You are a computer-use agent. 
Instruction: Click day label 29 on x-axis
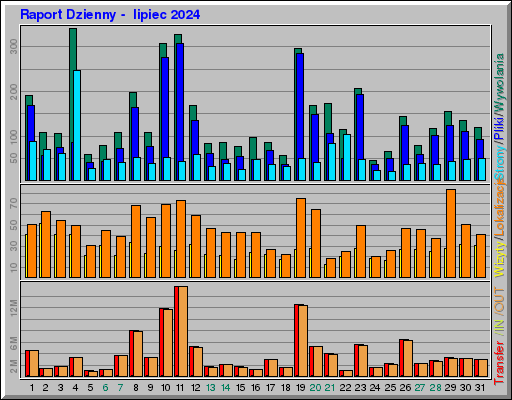(450, 388)
